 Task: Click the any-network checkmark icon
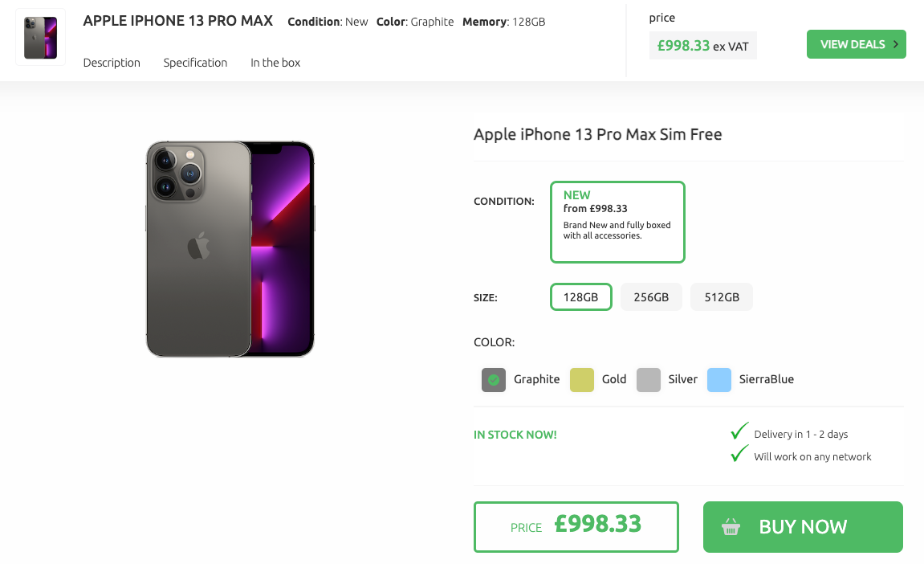[x=739, y=455]
